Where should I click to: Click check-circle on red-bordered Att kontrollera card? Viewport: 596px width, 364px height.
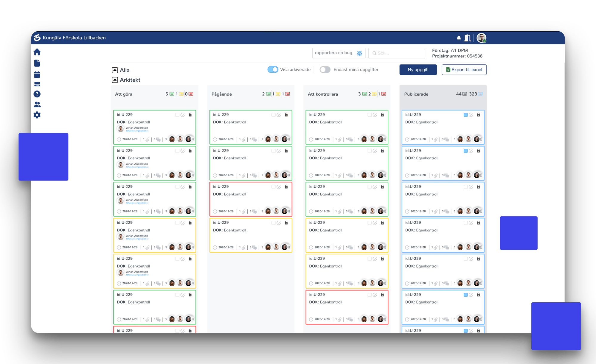[375, 295]
